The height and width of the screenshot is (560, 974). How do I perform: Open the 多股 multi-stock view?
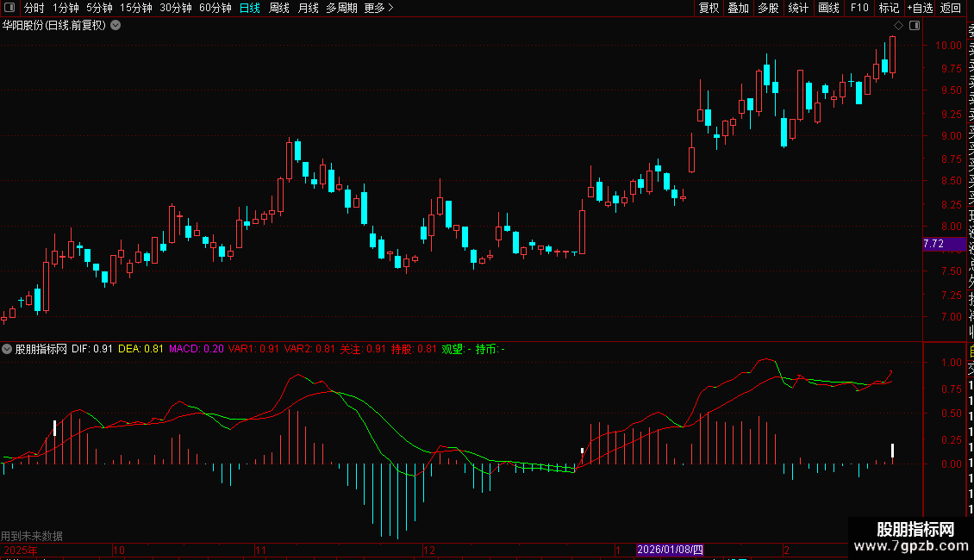click(x=768, y=8)
